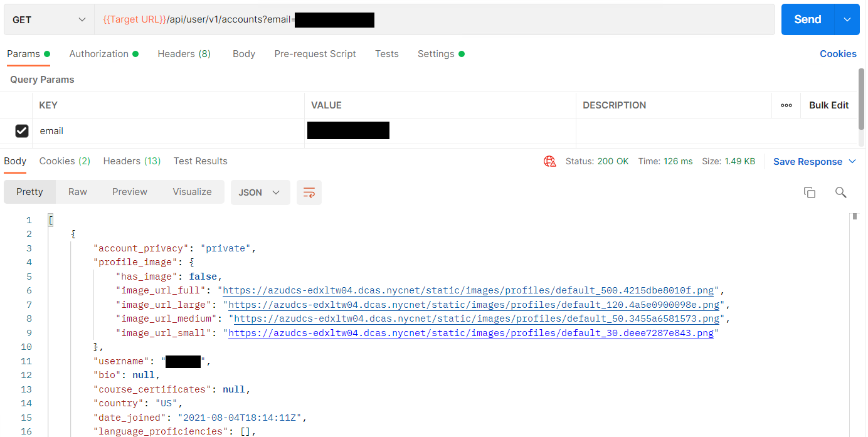This screenshot has width=868, height=437.
Task: Open the Pre-request Script tab
Action: coord(315,54)
